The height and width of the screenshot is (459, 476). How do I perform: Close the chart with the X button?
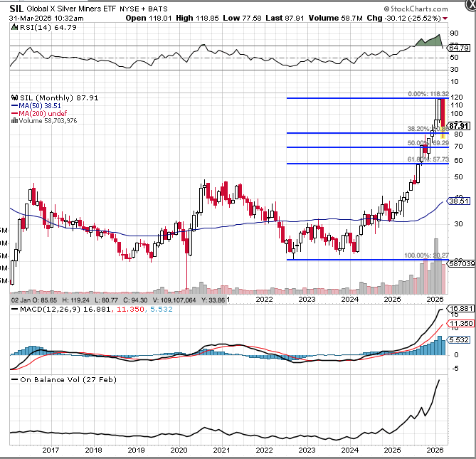(x=471, y=4)
